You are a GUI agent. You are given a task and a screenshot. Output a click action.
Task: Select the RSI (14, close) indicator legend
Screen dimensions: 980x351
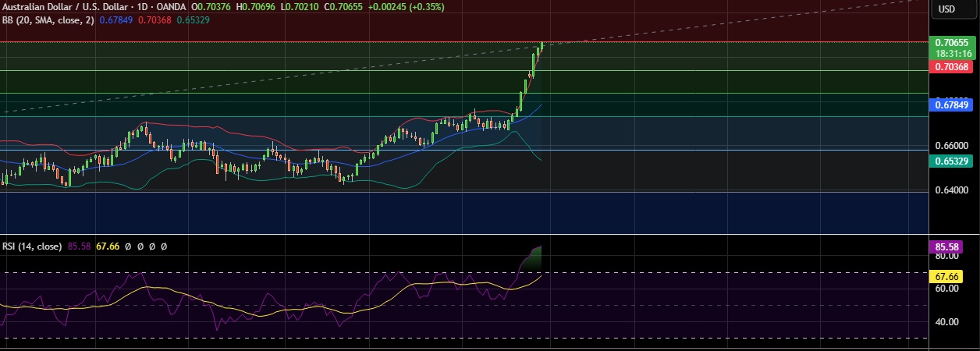[32, 246]
